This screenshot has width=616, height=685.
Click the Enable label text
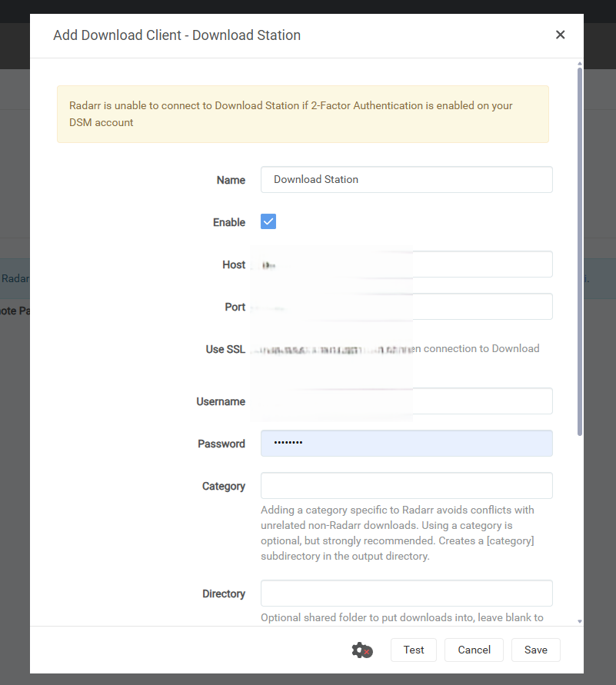tap(228, 222)
